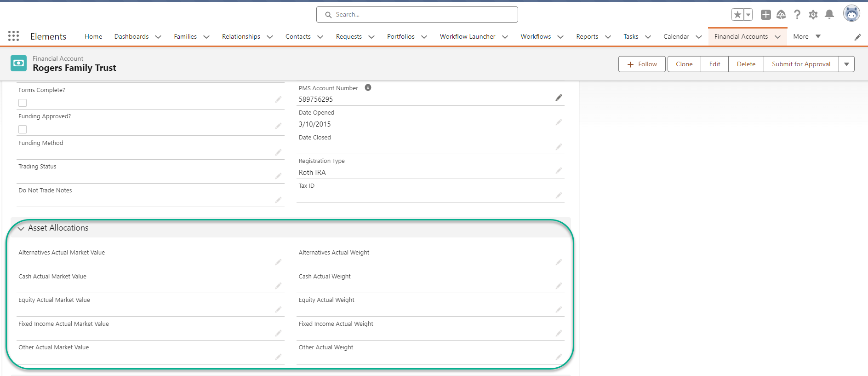Expand the Portfolios menu chevron
Viewport: 868px width, 376px height.
[x=424, y=37]
